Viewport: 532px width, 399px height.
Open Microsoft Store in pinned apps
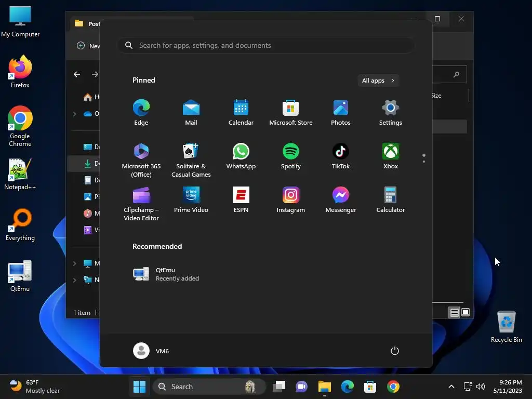[291, 113]
